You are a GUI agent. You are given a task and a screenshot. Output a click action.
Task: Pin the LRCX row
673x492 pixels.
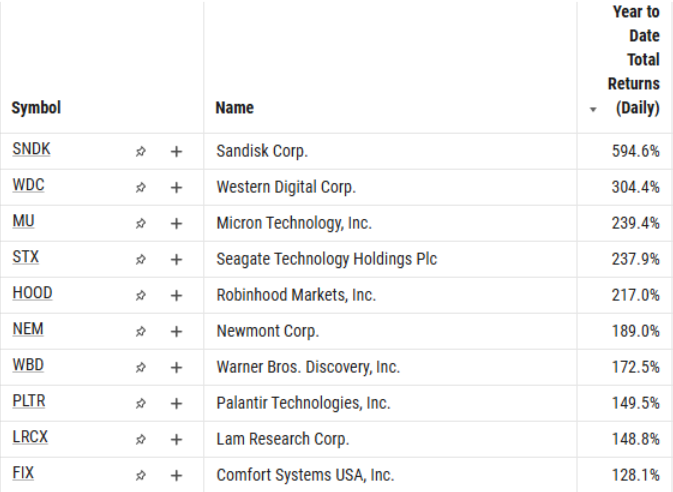point(141,439)
